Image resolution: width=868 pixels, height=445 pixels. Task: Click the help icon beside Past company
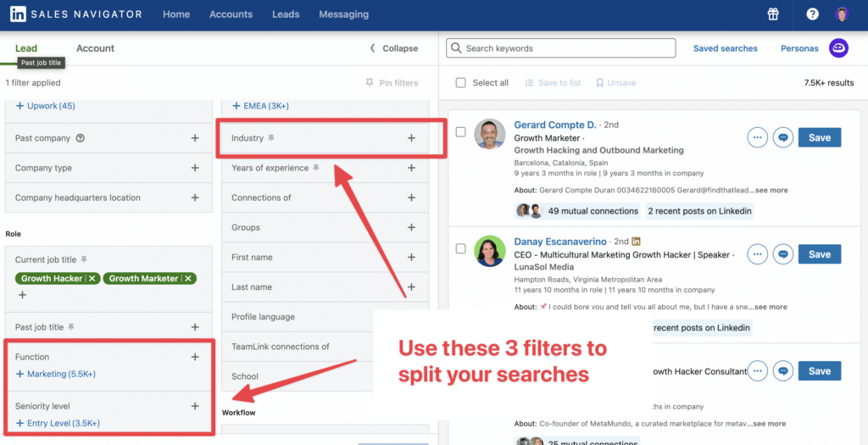click(81, 138)
